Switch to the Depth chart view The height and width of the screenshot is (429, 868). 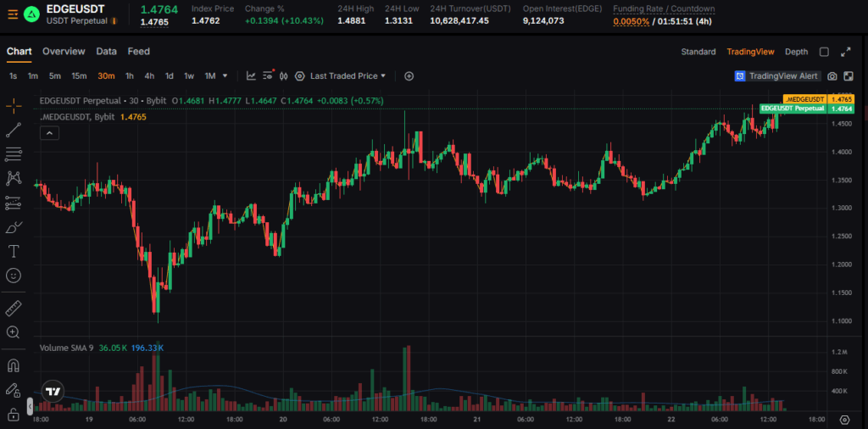796,52
